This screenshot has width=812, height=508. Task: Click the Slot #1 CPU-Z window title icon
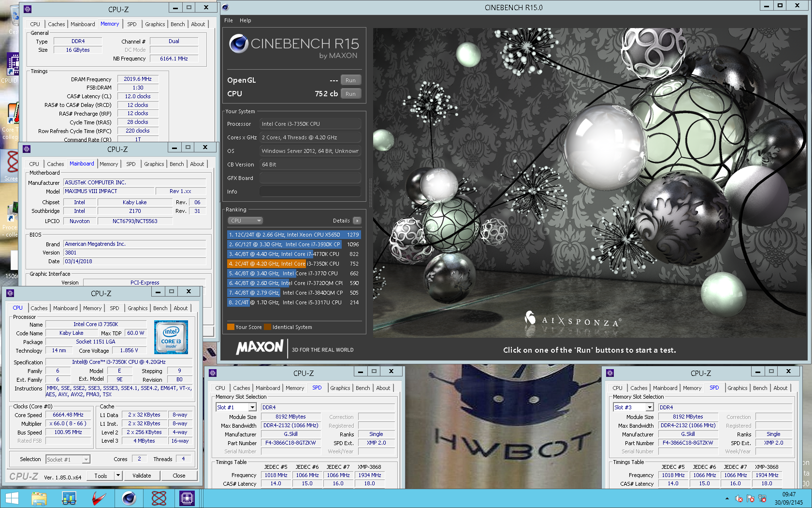tap(213, 373)
